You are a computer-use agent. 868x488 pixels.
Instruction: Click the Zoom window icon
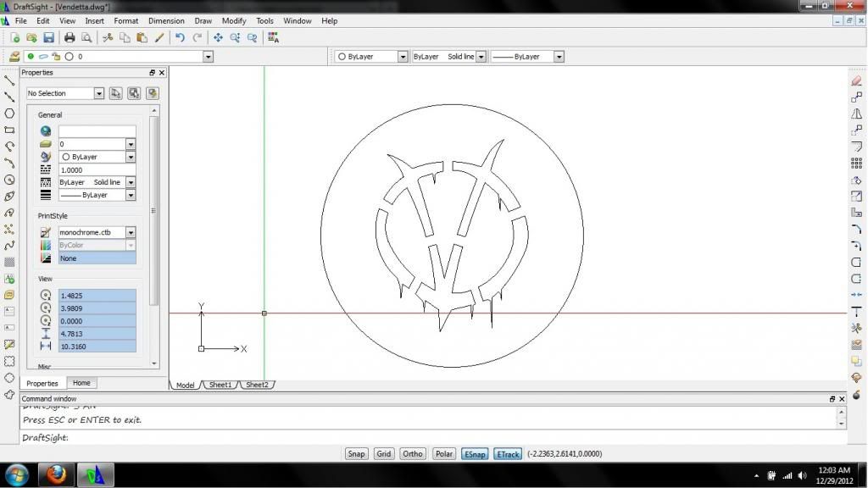pyautogui.click(x=236, y=37)
